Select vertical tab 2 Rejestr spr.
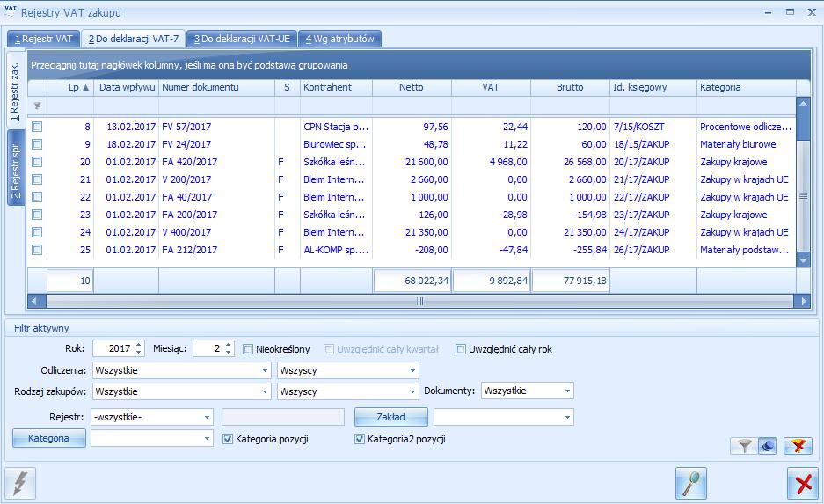Image resolution: width=824 pixels, height=504 pixels. 15,167
